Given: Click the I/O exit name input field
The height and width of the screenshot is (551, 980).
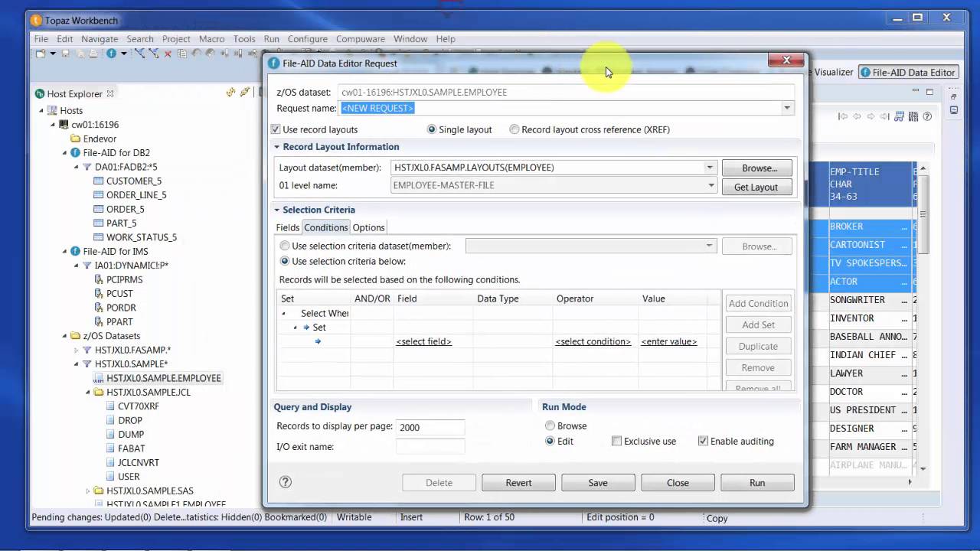Looking at the screenshot, I should coord(430,447).
